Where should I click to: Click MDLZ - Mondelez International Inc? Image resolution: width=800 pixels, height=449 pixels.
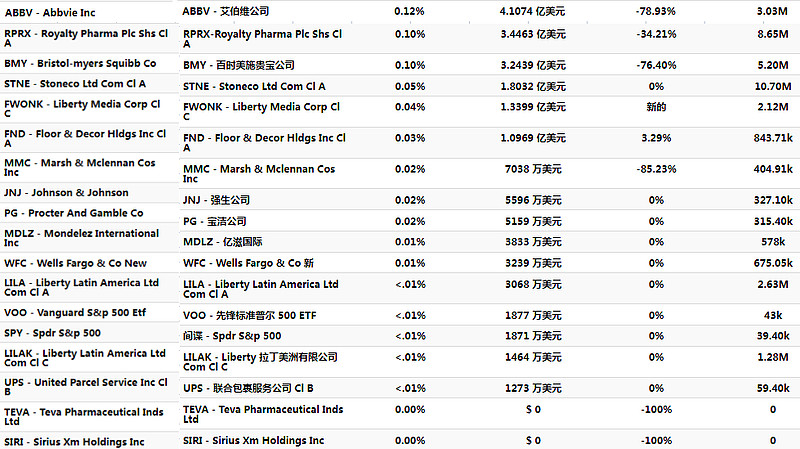tap(82, 238)
